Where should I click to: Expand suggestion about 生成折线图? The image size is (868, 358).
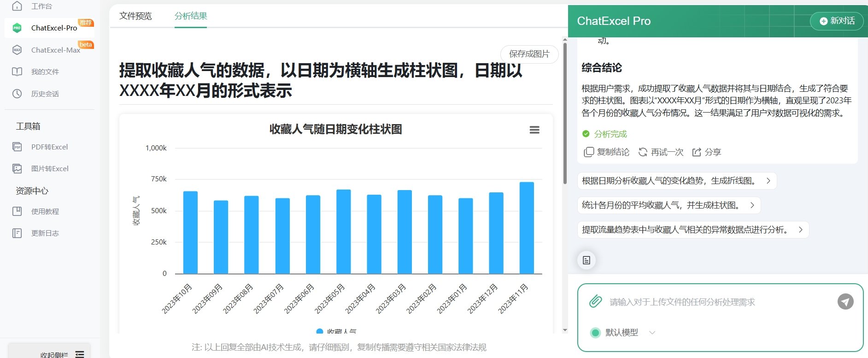(676, 181)
